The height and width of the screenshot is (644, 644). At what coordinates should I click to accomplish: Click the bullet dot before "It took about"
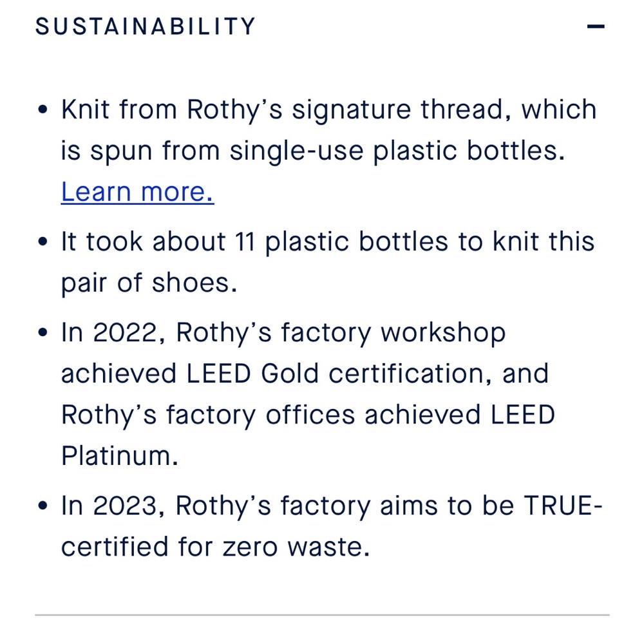43,243
